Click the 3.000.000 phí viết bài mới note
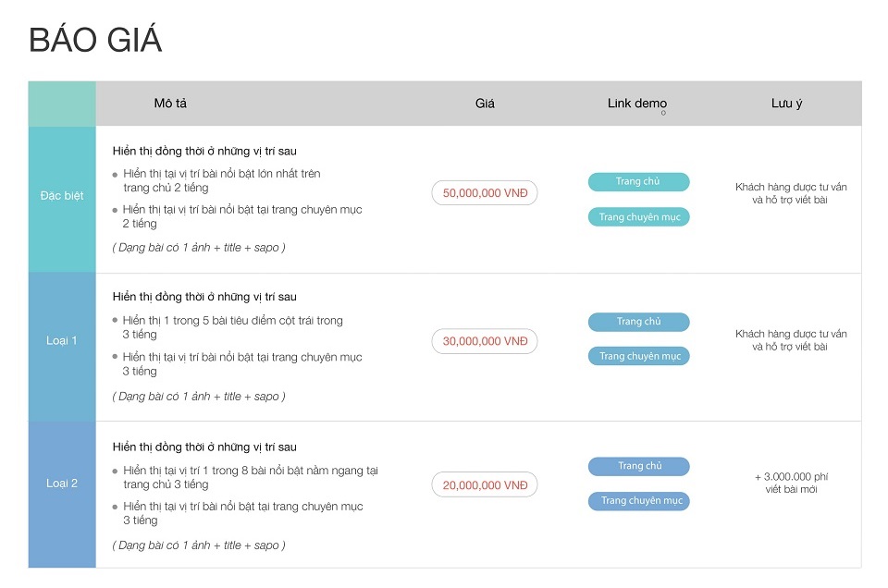888x588 pixels. tap(791, 483)
